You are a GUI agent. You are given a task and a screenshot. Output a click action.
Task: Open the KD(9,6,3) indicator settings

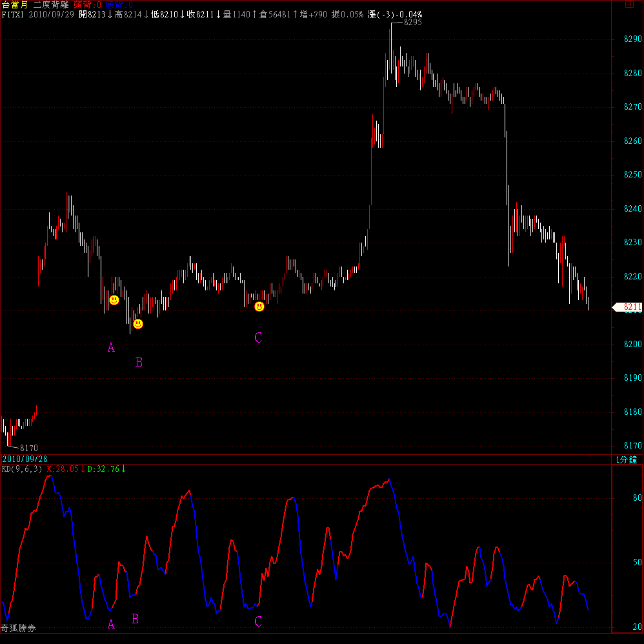pos(21,469)
